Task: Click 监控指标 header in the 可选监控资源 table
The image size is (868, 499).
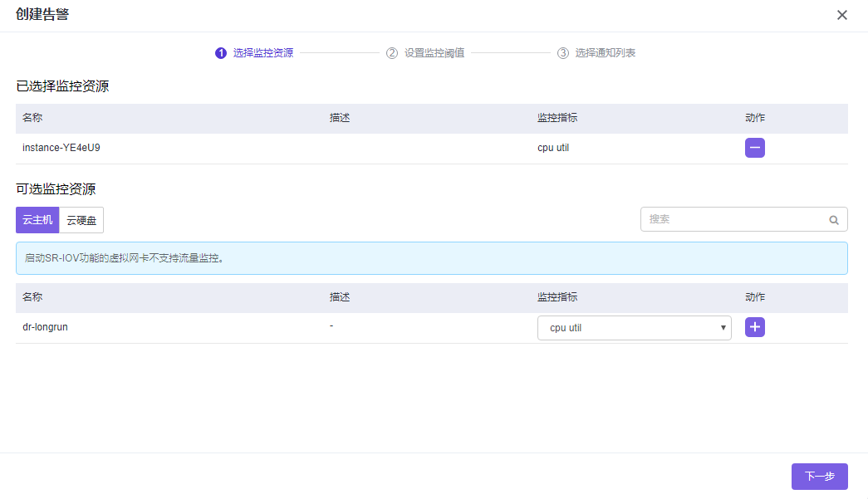Action: click(557, 297)
